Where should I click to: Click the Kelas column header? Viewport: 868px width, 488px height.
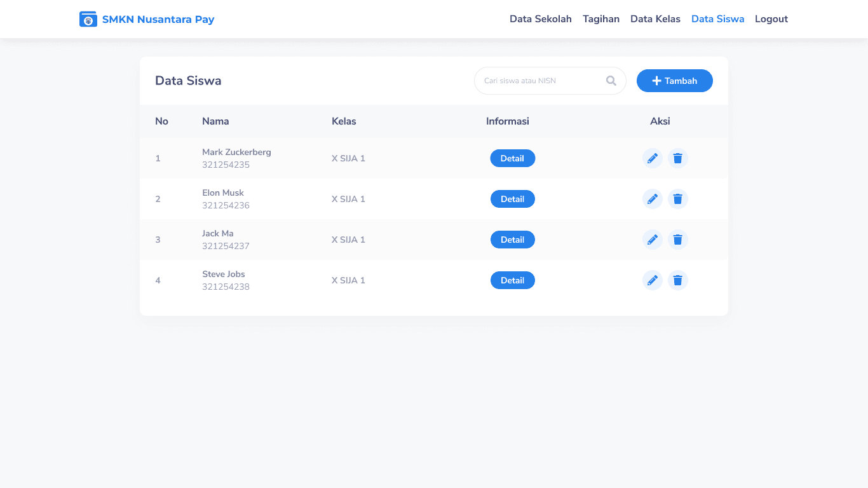pos(344,121)
